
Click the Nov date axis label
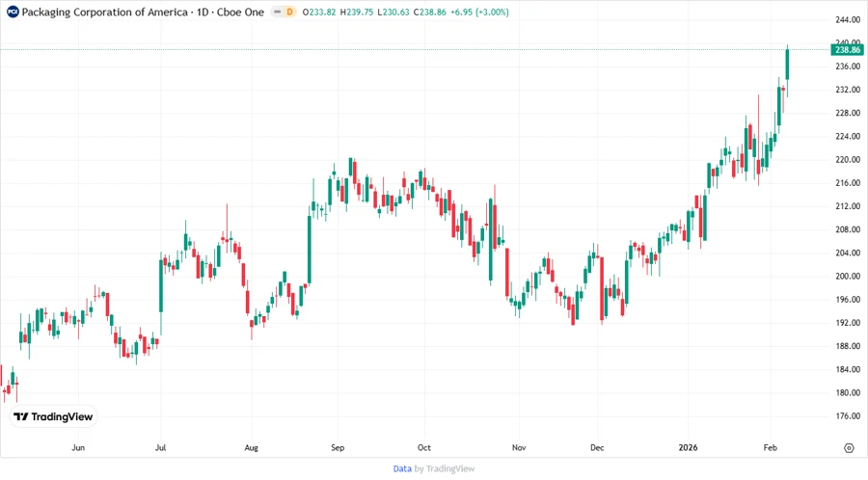tap(519, 448)
